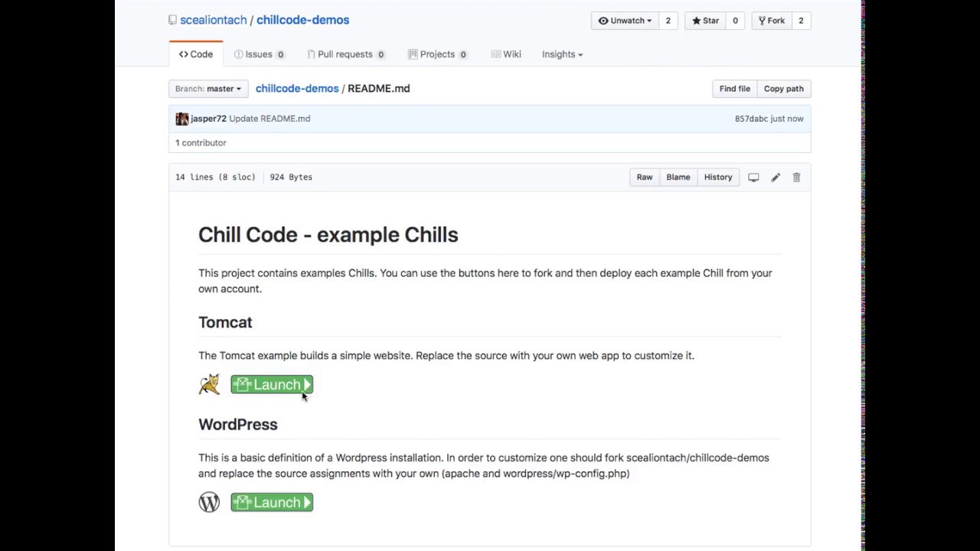Click the WordPress logo icon
Image resolution: width=980 pixels, height=551 pixels.
(x=209, y=502)
